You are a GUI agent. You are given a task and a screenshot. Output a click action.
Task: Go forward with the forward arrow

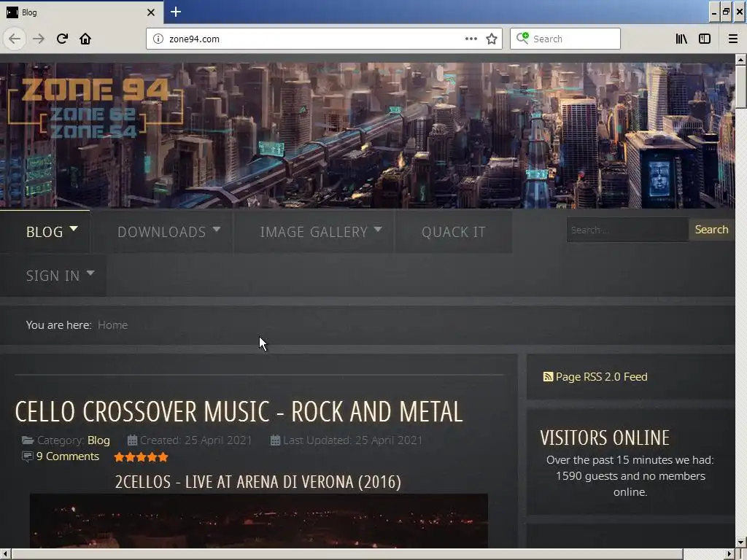(39, 39)
